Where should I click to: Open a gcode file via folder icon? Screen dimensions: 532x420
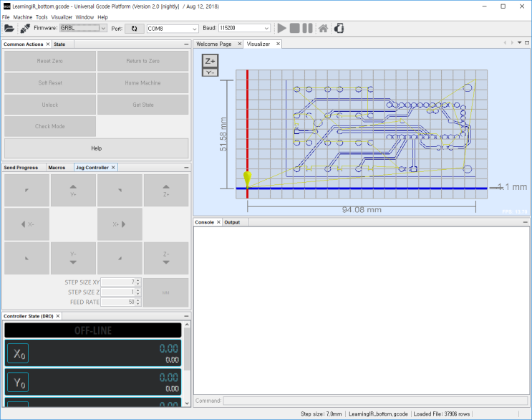point(9,29)
